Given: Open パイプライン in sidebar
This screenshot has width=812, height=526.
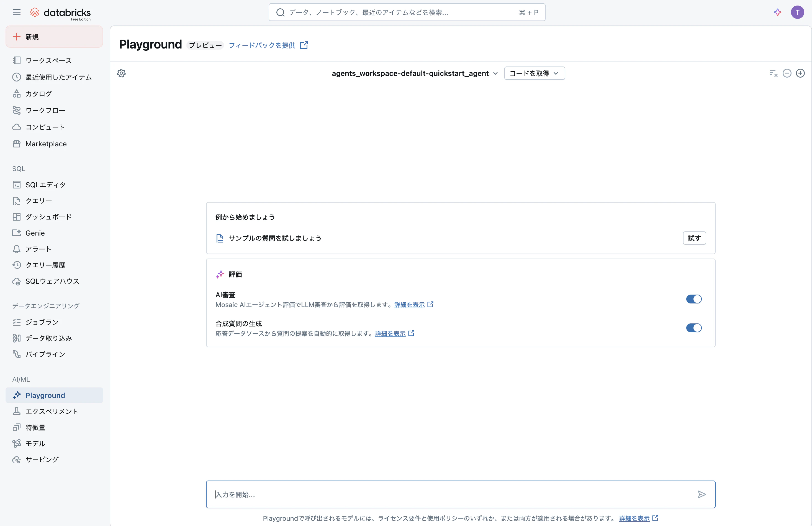Looking at the screenshot, I should click(x=54, y=354).
